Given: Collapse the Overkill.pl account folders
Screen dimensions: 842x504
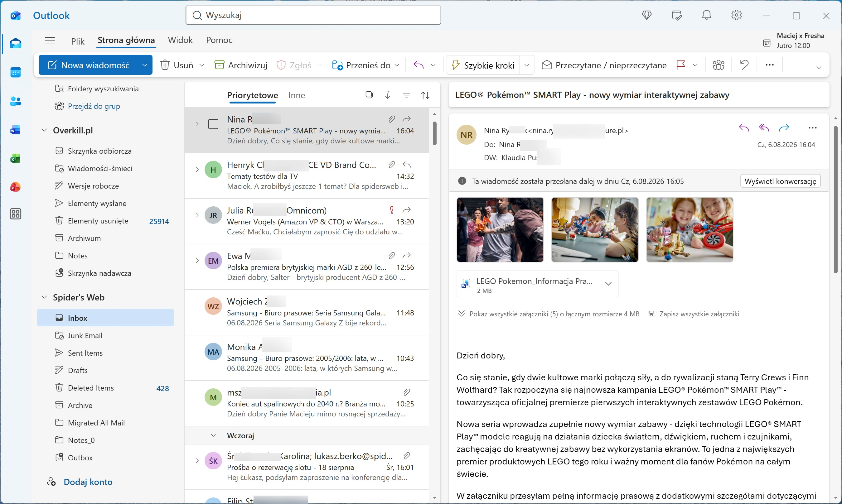Looking at the screenshot, I should coord(44,130).
